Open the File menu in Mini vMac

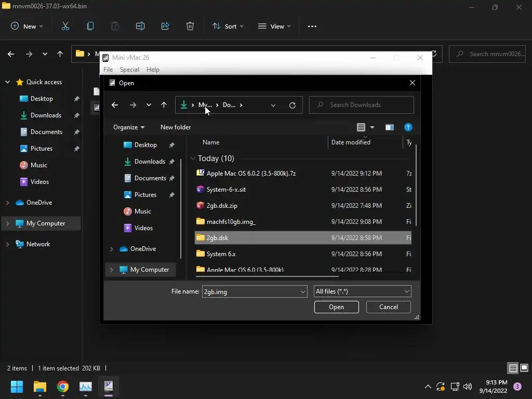108,70
